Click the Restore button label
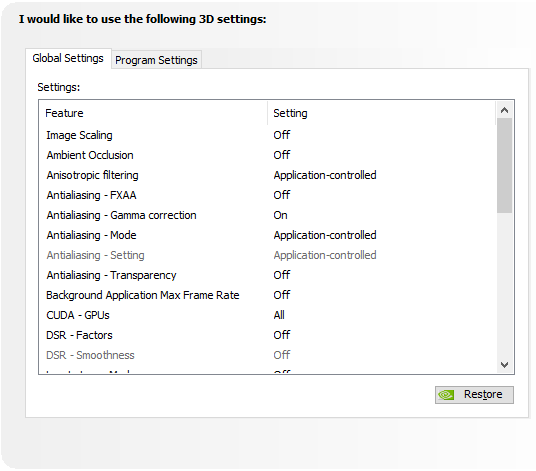 483,394
